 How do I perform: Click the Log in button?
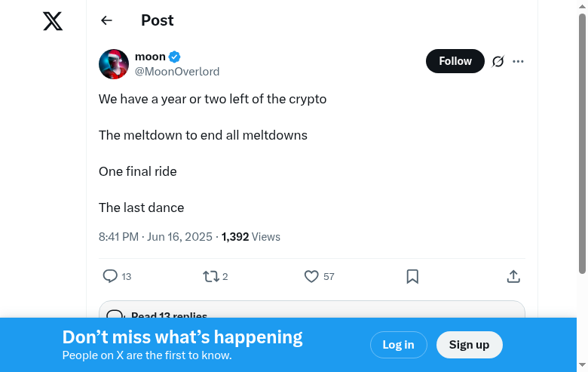[x=398, y=345]
